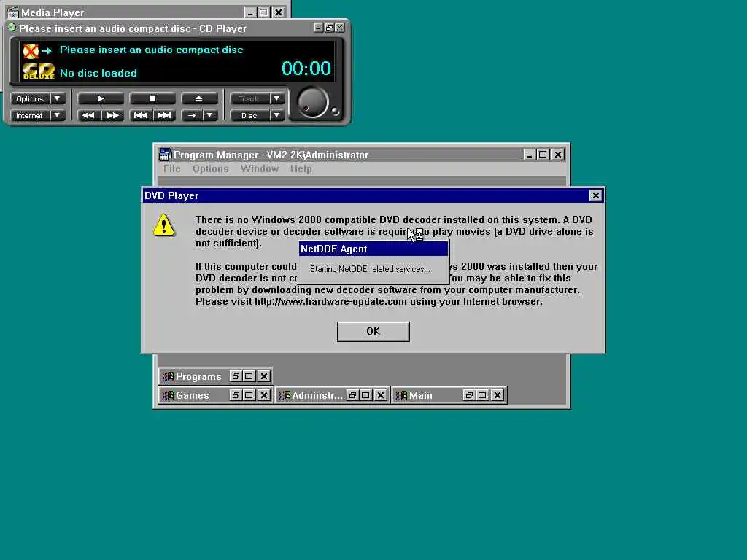Close the Programs group window
This screenshot has width=747, height=560.
pyautogui.click(x=264, y=376)
